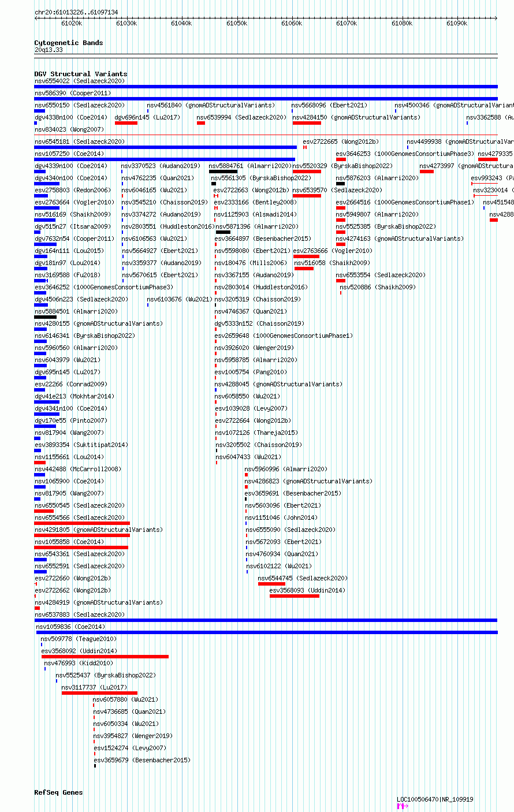This screenshot has width=514, height=812.
Task: Open variant esv2758803 (Redon2006)
Action: pyautogui.click(x=73, y=190)
